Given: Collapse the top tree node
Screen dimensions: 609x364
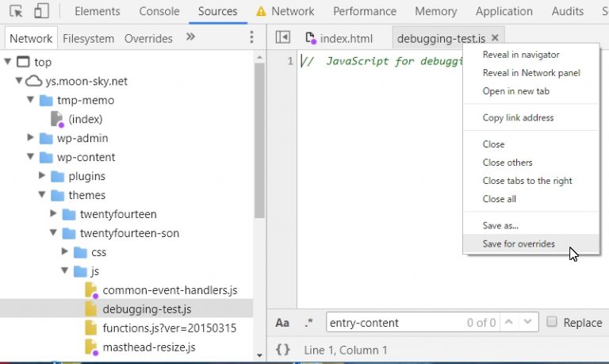Looking at the screenshot, I should [x=7, y=62].
